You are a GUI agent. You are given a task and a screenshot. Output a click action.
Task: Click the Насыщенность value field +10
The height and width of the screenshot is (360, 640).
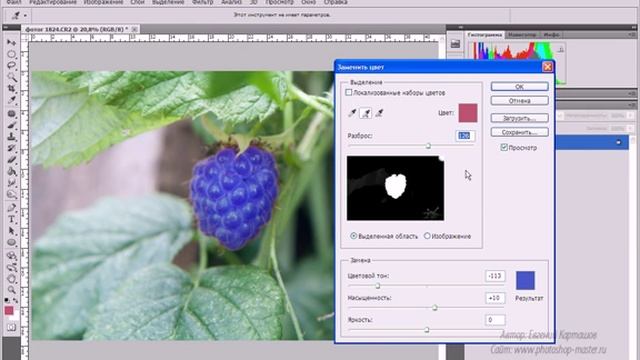coord(495,298)
